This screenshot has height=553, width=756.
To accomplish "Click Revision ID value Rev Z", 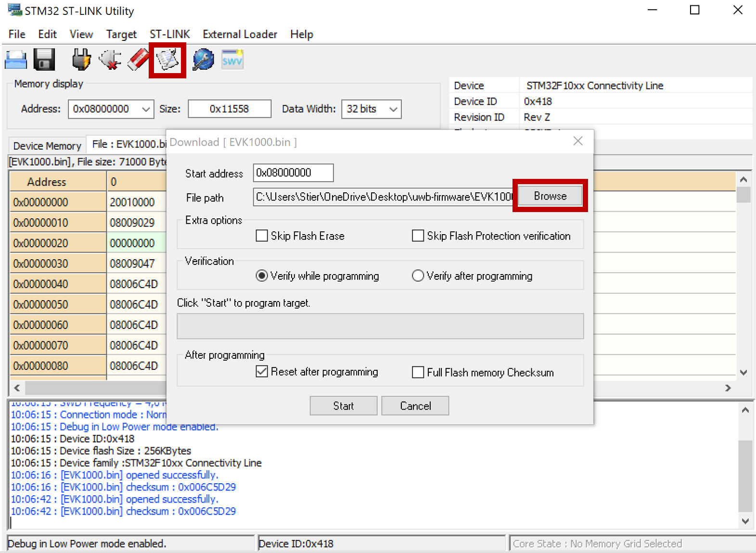I will click(x=537, y=117).
